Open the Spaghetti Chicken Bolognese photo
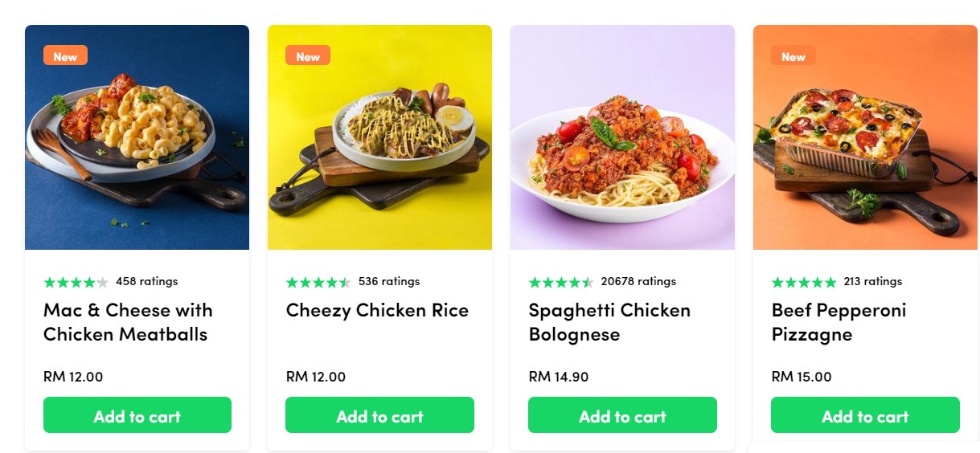This screenshot has width=980, height=453. click(x=622, y=137)
